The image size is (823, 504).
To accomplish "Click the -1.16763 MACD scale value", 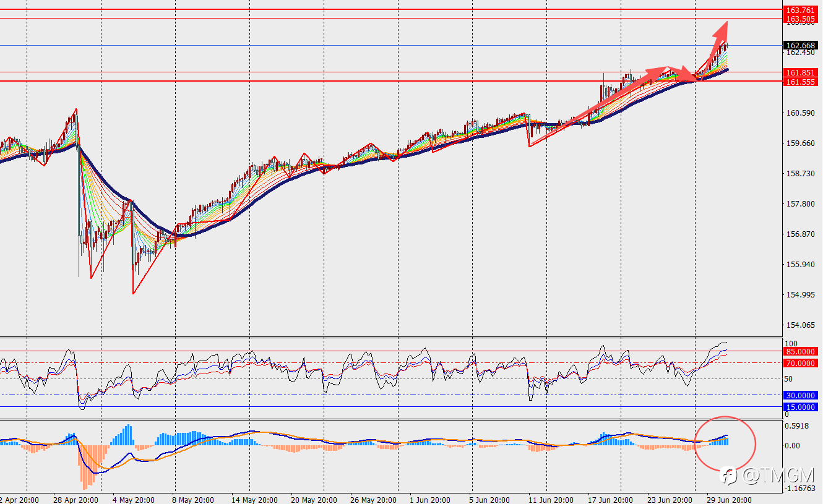I will [800, 489].
